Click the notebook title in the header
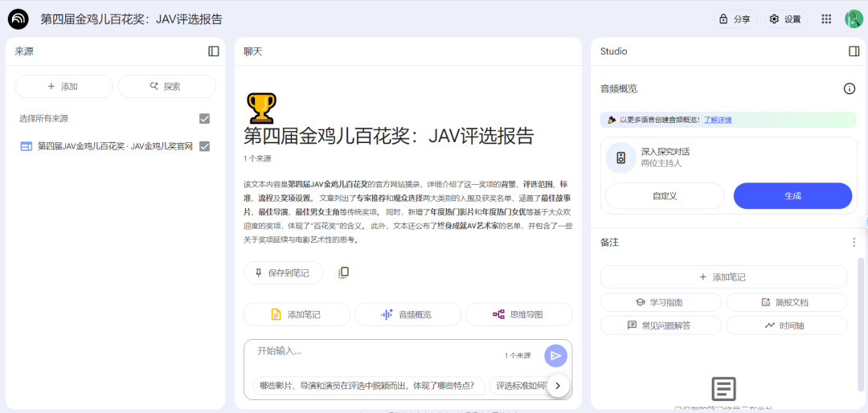The width and height of the screenshot is (868, 413). click(x=132, y=18)
